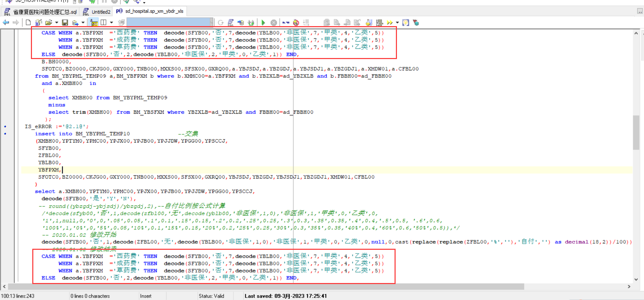Click inside the blue toolbar combo field
This screenshot has width=644, height=300.
168,22
